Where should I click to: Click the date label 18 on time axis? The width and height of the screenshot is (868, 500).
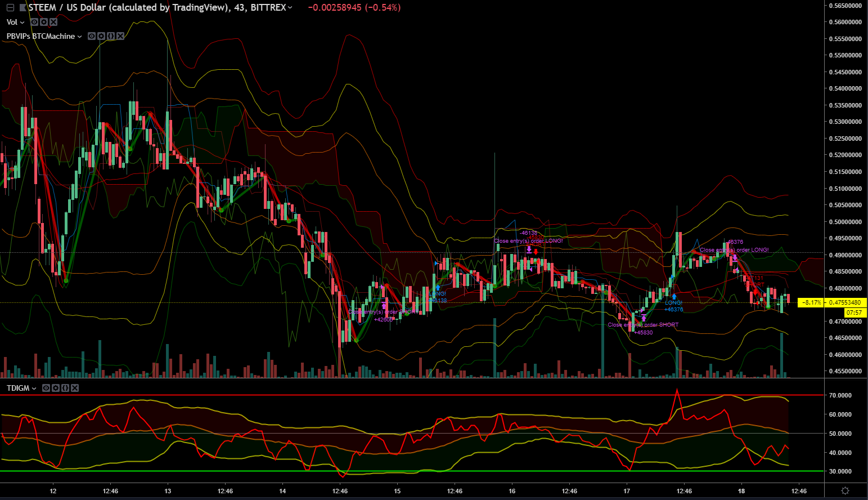(741, 491)
